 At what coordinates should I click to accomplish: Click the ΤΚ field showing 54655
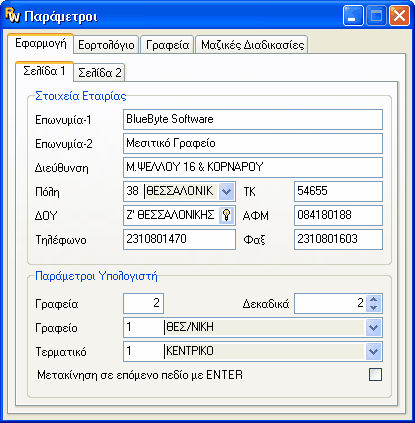click(x=338, y=191)
